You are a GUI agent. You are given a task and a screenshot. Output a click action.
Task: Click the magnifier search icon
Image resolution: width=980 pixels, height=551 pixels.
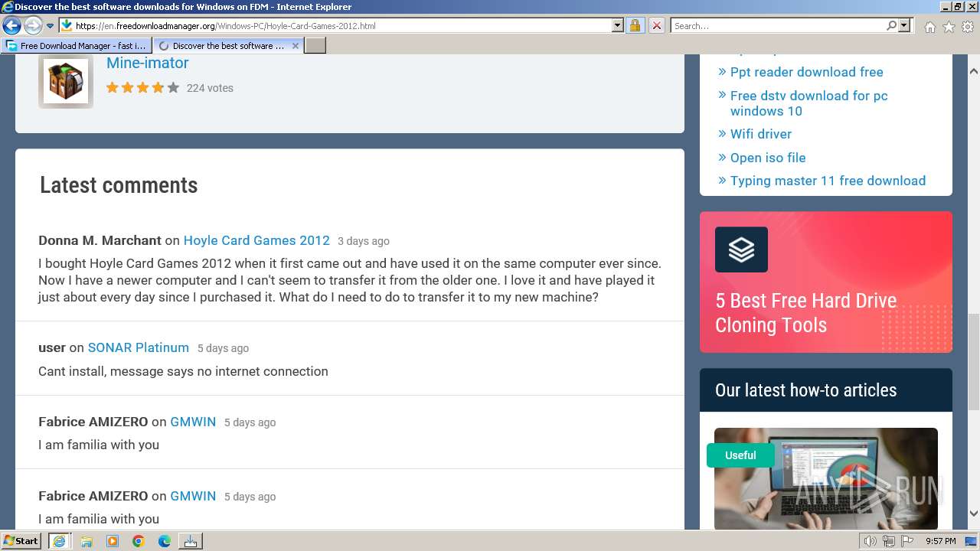click(x=891, y=26)
